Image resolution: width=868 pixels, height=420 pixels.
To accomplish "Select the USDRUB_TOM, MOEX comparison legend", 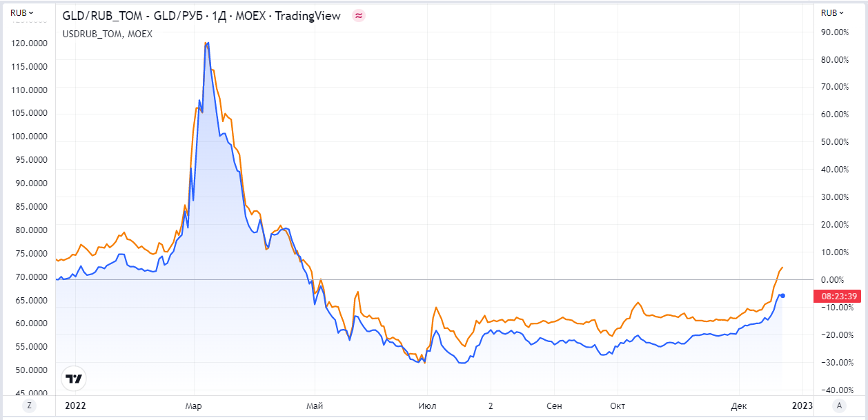I will coord(107,33).
